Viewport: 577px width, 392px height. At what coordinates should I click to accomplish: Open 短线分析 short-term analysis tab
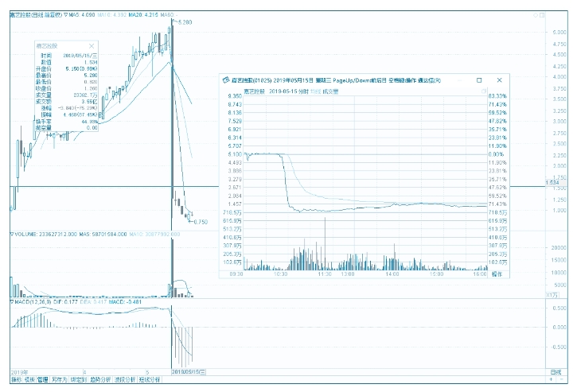tap(150, 380)
